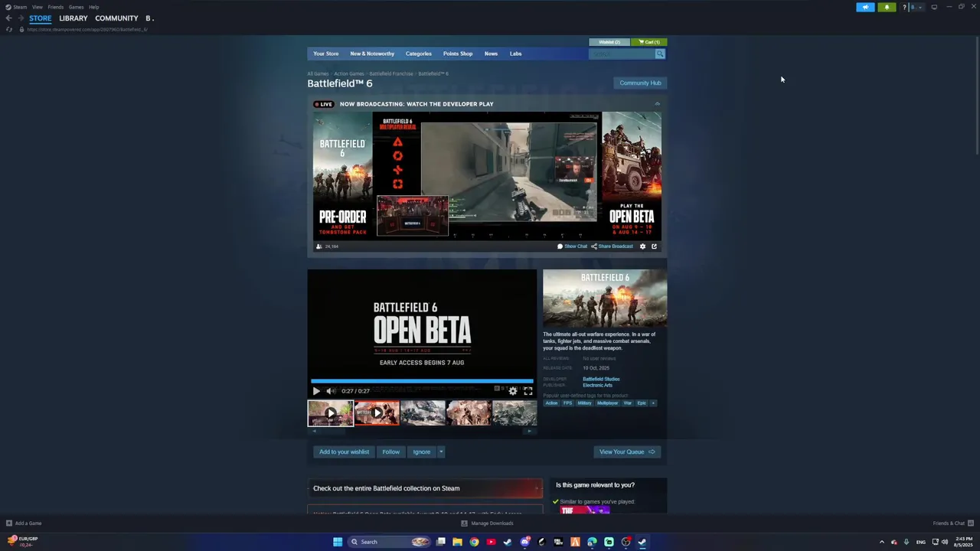Share the broadcast
Screen dimensions: 980x551
612,246
